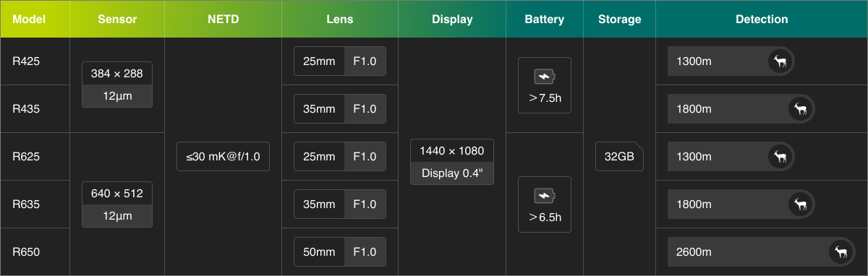This screenshot has height=276, width=868.
Task: Click the deer icon in R435 detection row
Action: click(801, 109)
